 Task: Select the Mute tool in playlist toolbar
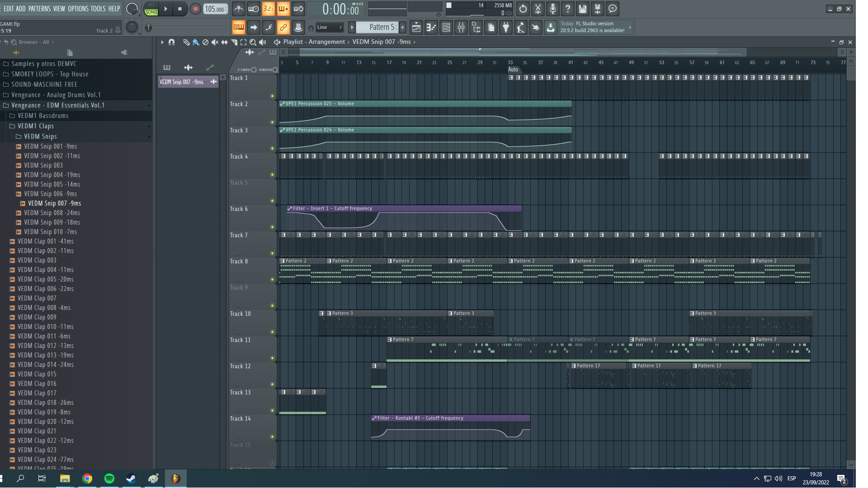215,42
